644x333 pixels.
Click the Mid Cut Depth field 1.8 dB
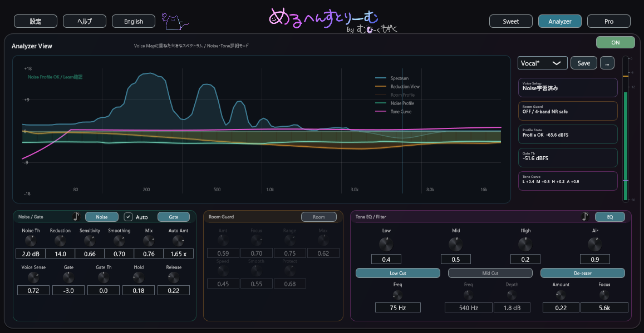[x=512, y=307]
